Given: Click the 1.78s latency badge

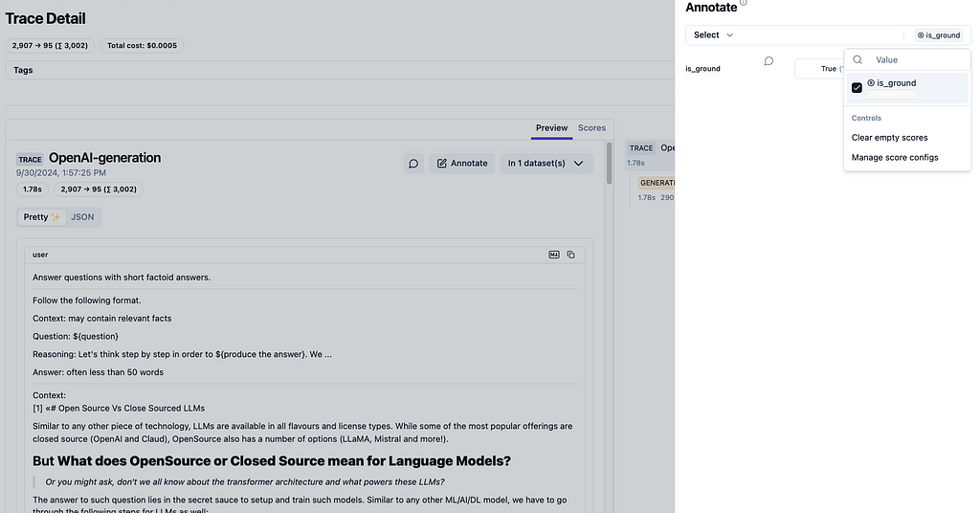Looking at the screenshot, I should [x=33, y=190].
